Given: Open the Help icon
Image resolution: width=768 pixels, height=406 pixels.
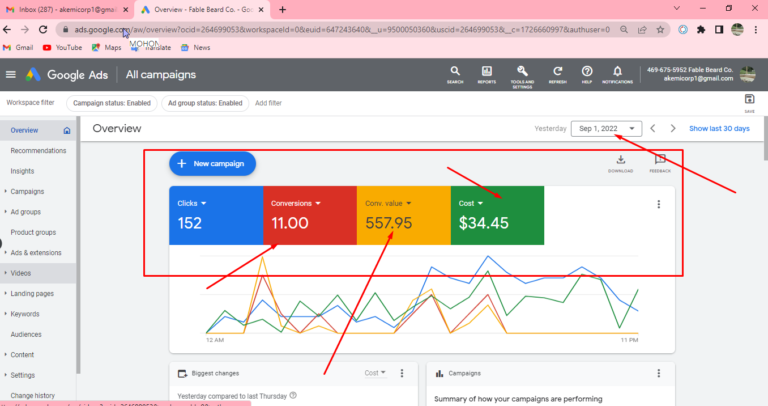Looking at the screenshot, I should (x=587, y=74).
